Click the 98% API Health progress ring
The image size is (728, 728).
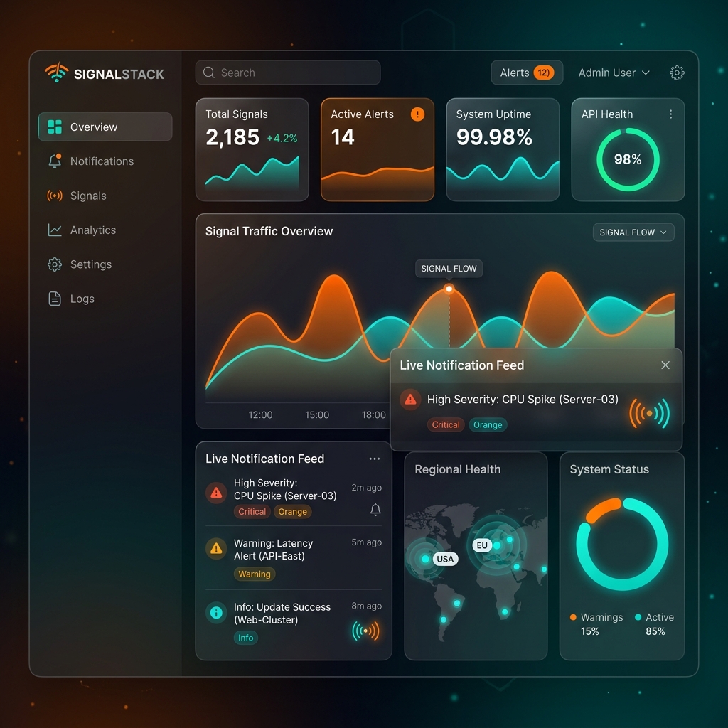click(628, 160)
